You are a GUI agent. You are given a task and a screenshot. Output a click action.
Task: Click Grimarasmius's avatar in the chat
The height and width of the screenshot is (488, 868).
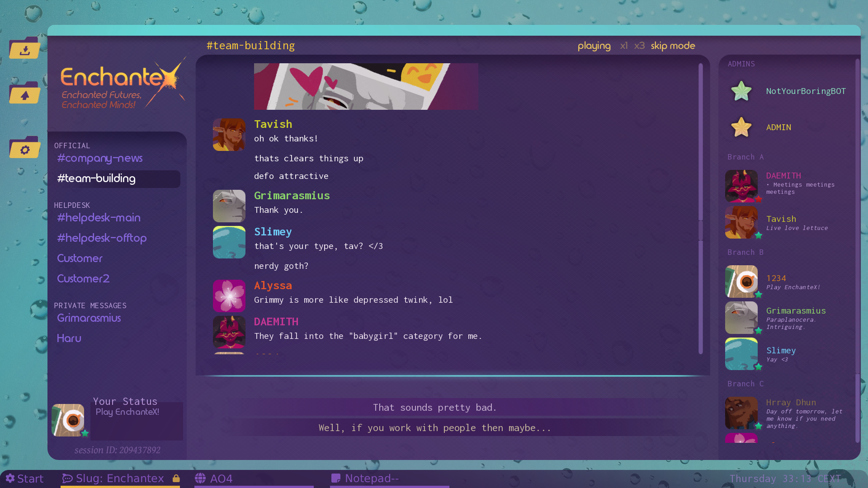(x=229, y=206)
